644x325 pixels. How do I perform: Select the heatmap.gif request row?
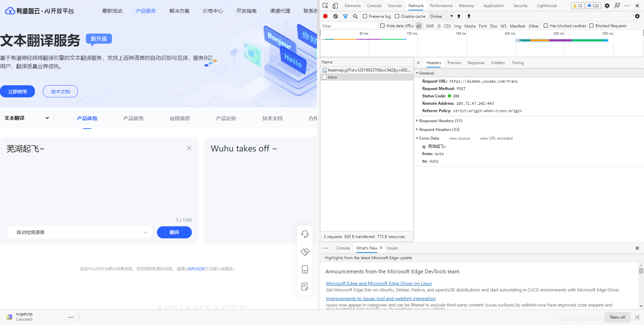click(367, 70)
